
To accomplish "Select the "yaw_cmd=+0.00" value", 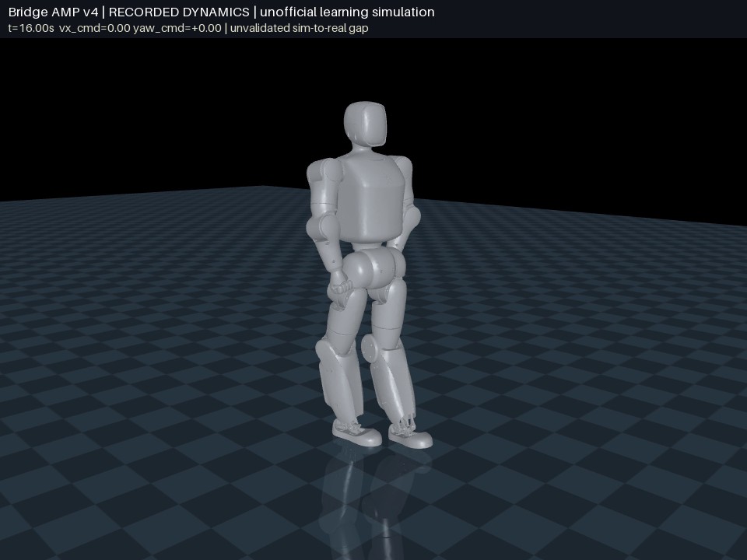I will [x=177, y=28].
